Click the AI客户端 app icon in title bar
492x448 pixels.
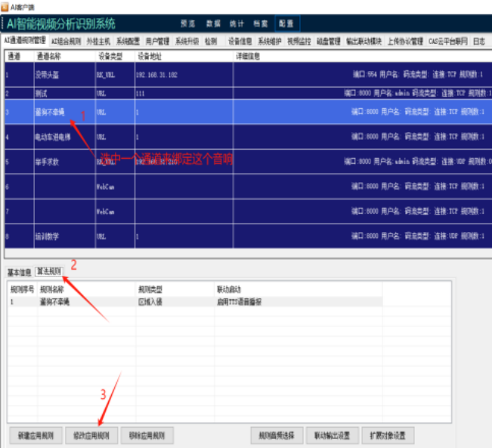[x=5, y=7]
